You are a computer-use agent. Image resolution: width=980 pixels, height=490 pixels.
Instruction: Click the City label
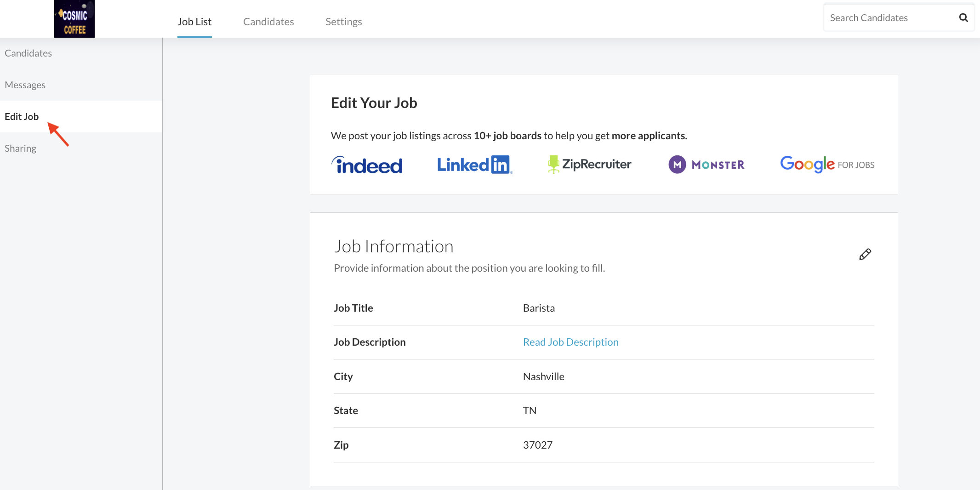point(343,376)
